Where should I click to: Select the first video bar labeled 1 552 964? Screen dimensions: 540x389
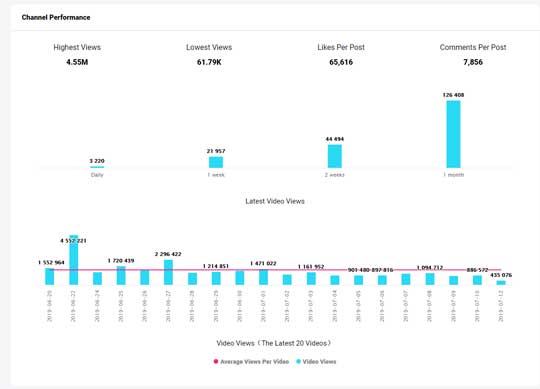(x=50, y=276)
